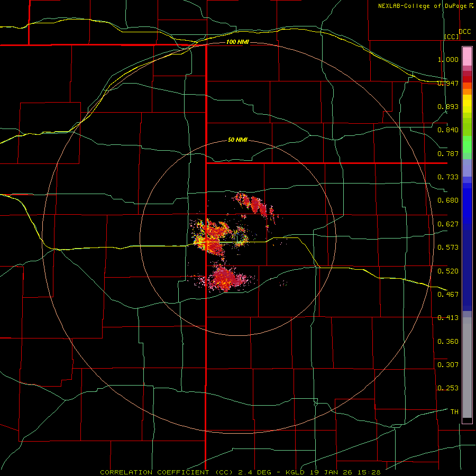Pick the light pink colorbar segment

467,57
